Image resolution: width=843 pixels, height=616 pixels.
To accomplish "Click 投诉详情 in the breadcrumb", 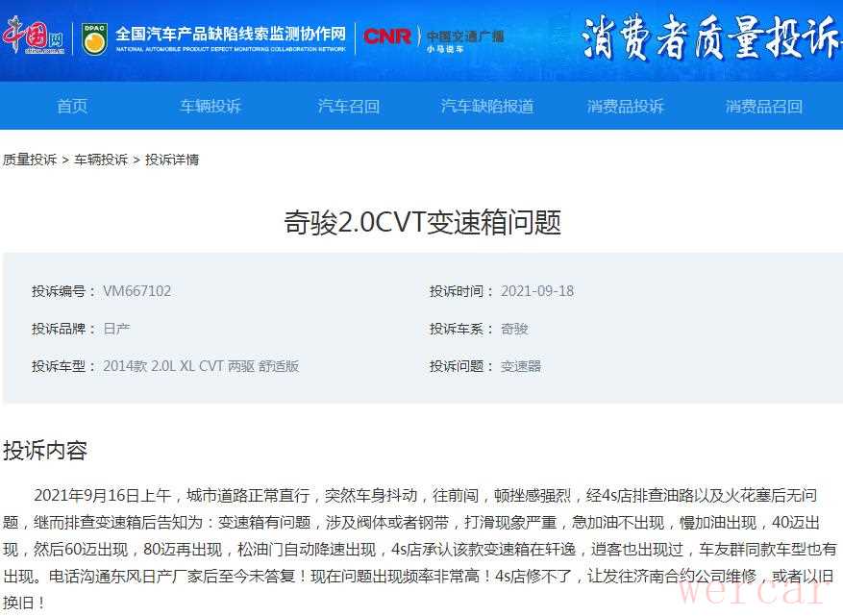I will click(x=172, y=160).
